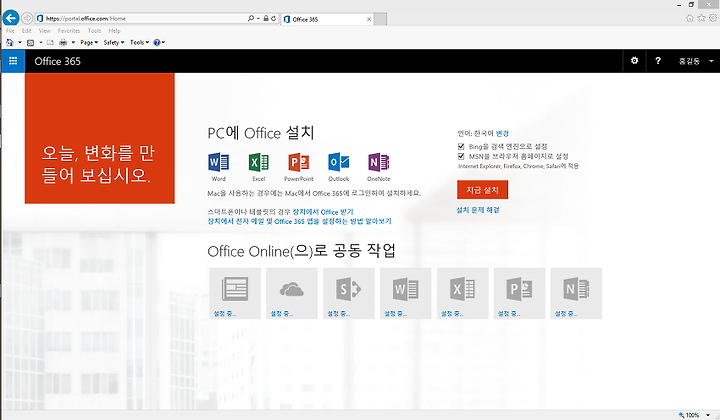Open the OneNote Online tile

(576, 293)
